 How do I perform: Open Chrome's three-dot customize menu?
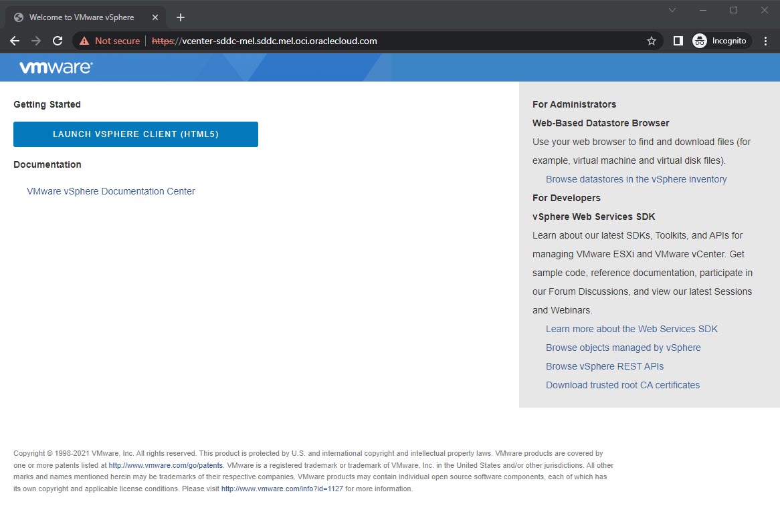(765, 41)
